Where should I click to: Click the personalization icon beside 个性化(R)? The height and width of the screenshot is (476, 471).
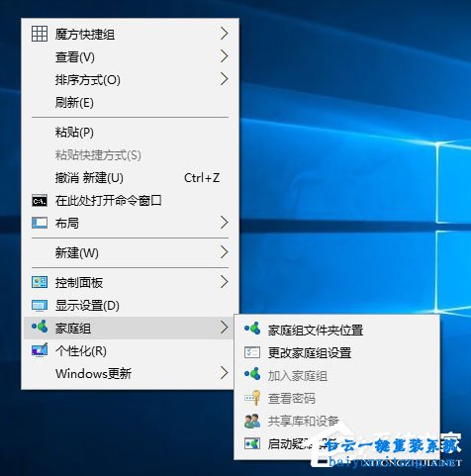pos(40,350)
